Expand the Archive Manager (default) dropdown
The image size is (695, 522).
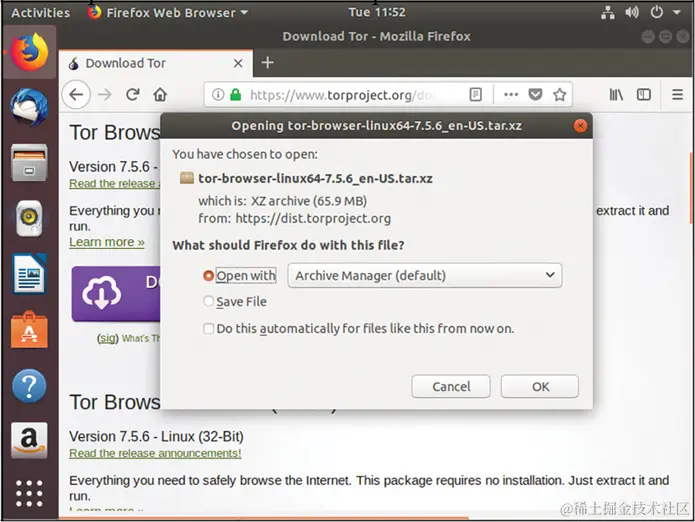pyautogui.click(x=425, y=275)
